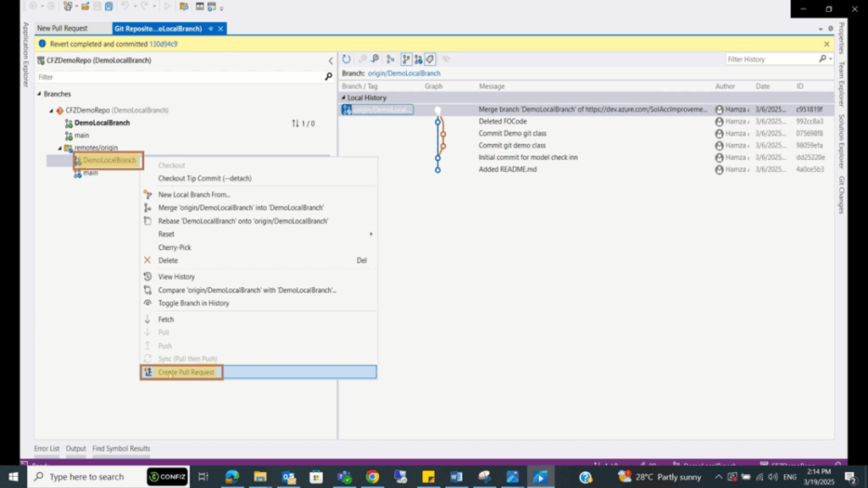Open the Filter History search dropdown

831,59
